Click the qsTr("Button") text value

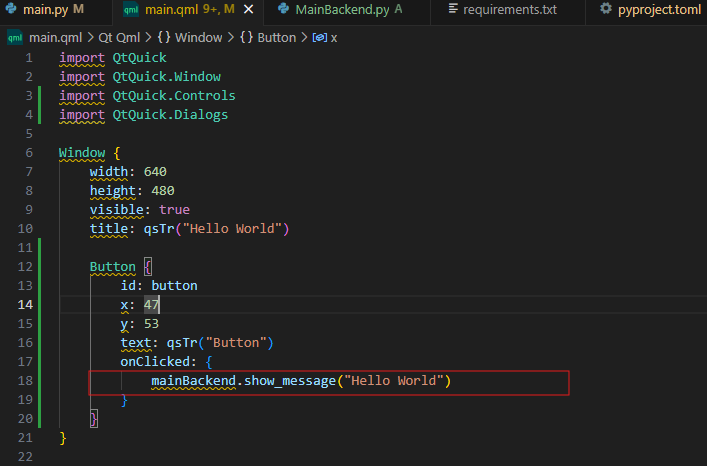click(x=220, y=343)
